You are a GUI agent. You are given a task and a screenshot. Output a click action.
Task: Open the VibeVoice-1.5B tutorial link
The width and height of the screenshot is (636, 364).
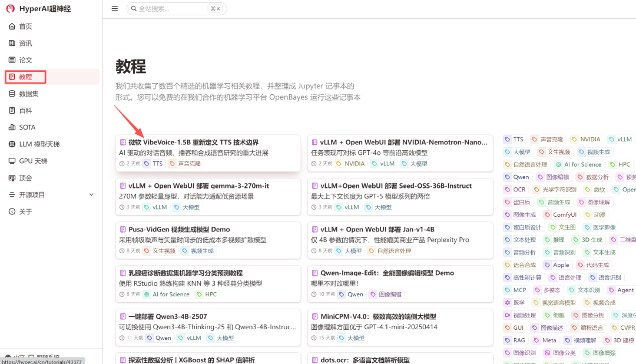tap(193, 143)
